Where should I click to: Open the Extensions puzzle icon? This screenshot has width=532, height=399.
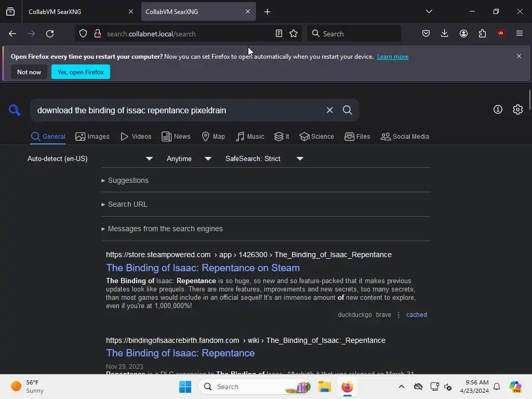[482, 33]
